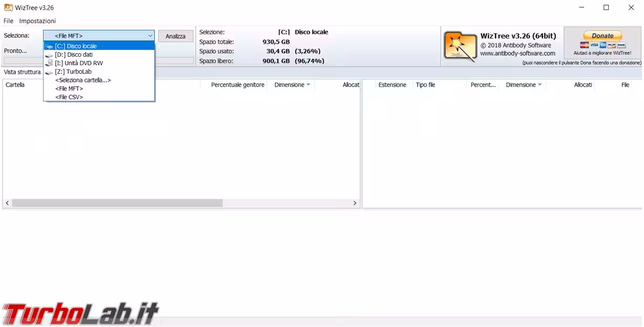
Task: Click the 'Spazio usato' value 30,4 GB
Action: tap(278, 52)
